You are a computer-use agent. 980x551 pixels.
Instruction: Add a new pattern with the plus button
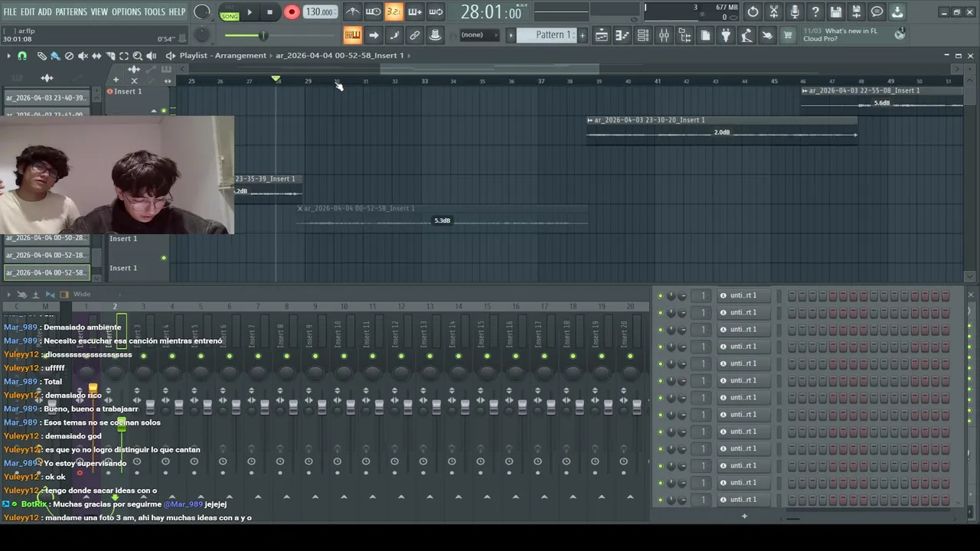click(582, 35)
